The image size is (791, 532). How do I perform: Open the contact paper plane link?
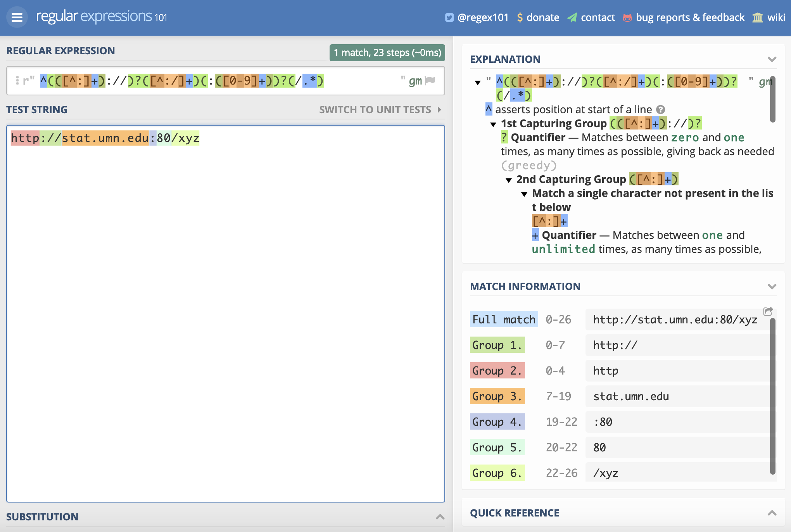coord(591,17)
